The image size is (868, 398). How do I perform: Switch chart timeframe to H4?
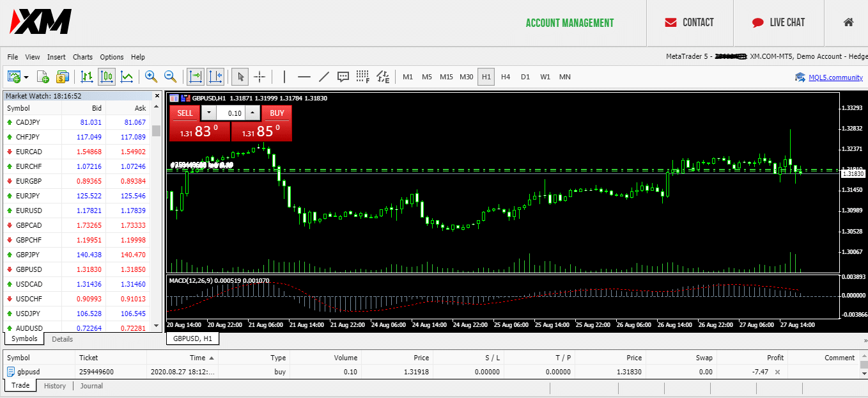506,77
